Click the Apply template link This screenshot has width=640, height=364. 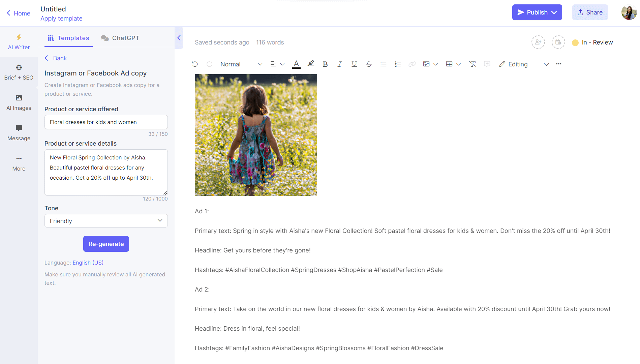pos(61,19)
